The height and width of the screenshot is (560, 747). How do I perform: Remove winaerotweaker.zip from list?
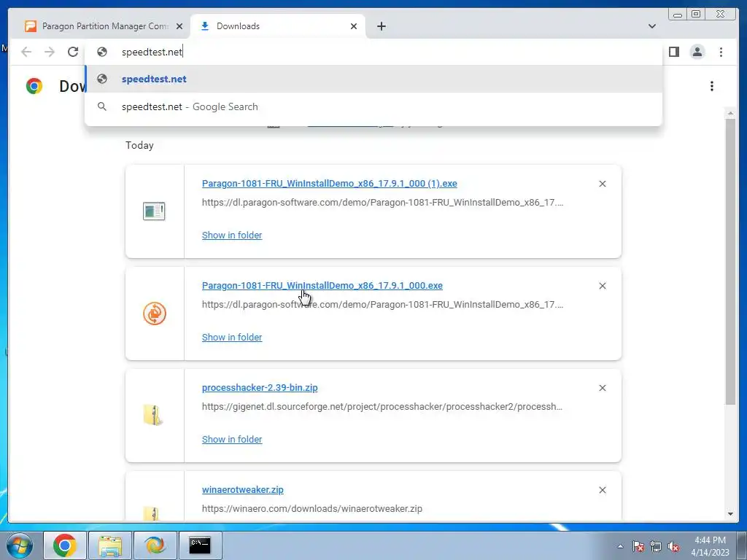pyautogui.click(x=602, y=490)
